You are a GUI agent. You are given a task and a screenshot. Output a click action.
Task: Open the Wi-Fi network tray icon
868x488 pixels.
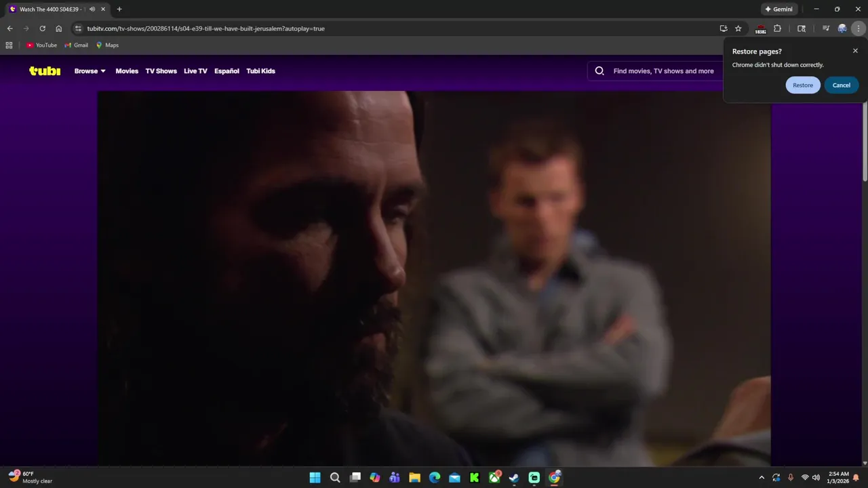click(805, 478)
